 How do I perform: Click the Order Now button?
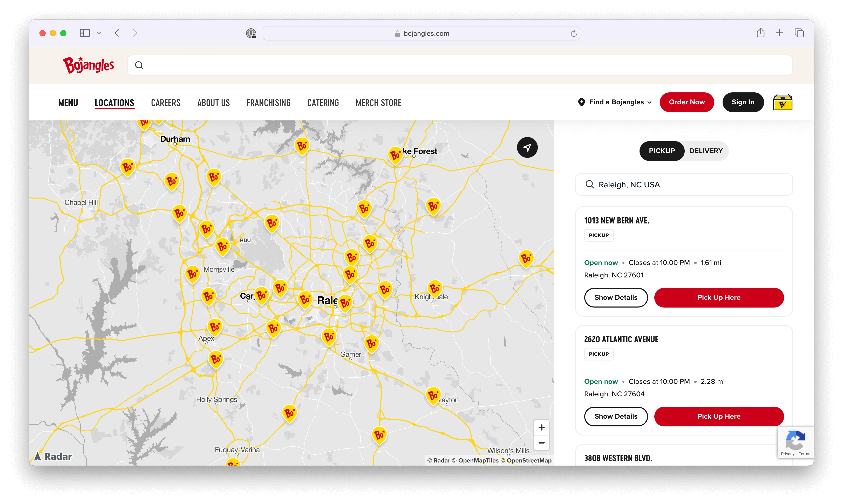click(686, 102)
